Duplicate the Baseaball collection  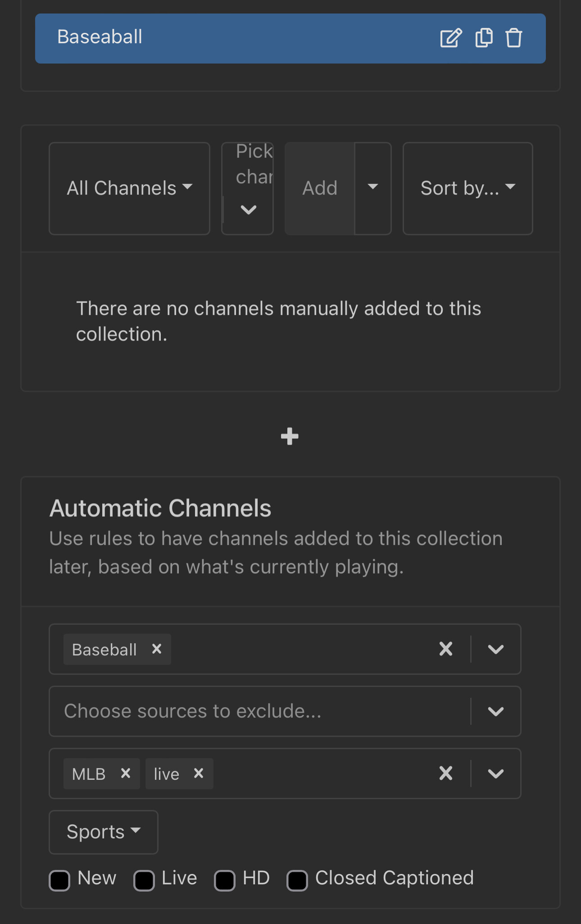(484, 38)
